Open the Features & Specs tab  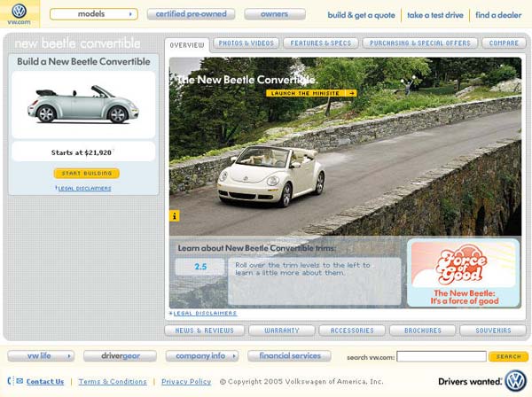coord(321,43)
